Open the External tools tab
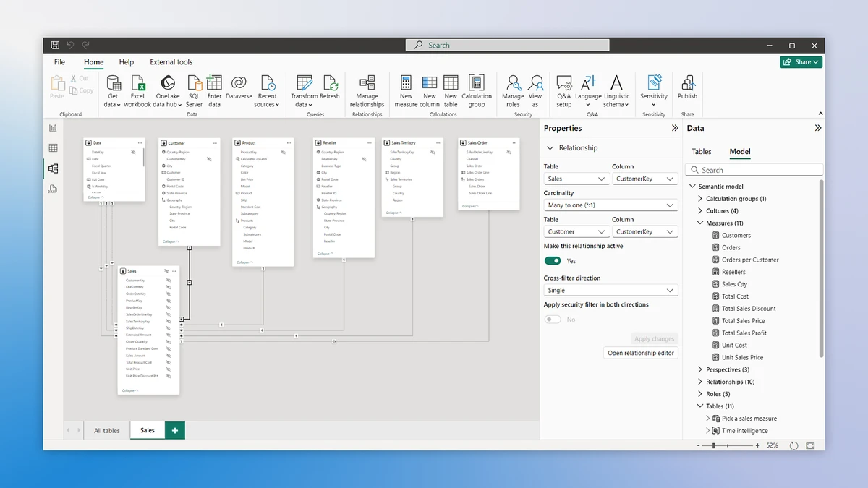This screenshot has height=488, width=868. pos(171,62)
